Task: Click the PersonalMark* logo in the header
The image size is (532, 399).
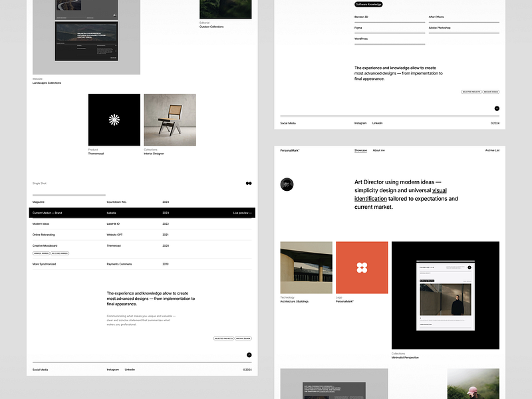Action: pyautogui.click(x=290, y=150)
